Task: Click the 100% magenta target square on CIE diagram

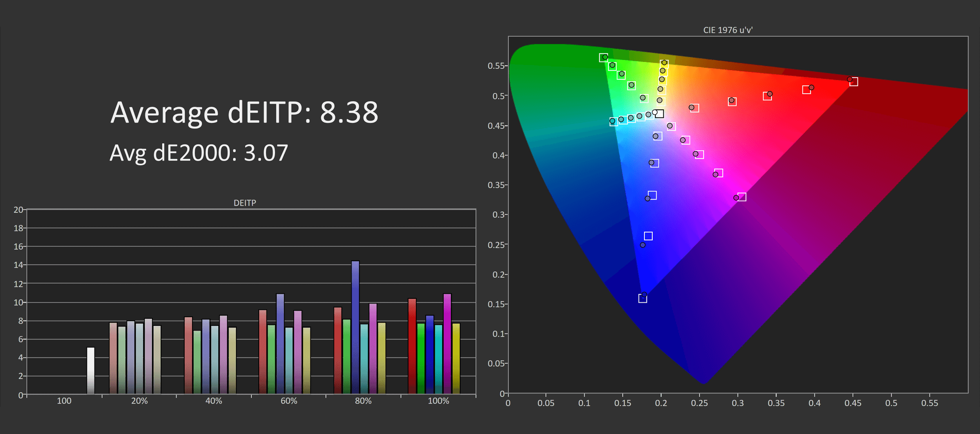Action: point(742,197)
